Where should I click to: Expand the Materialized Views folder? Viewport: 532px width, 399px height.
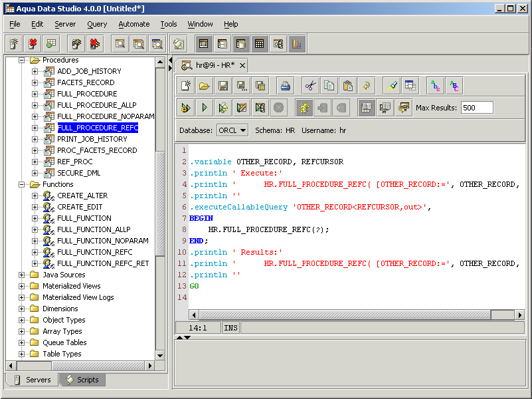22,286
